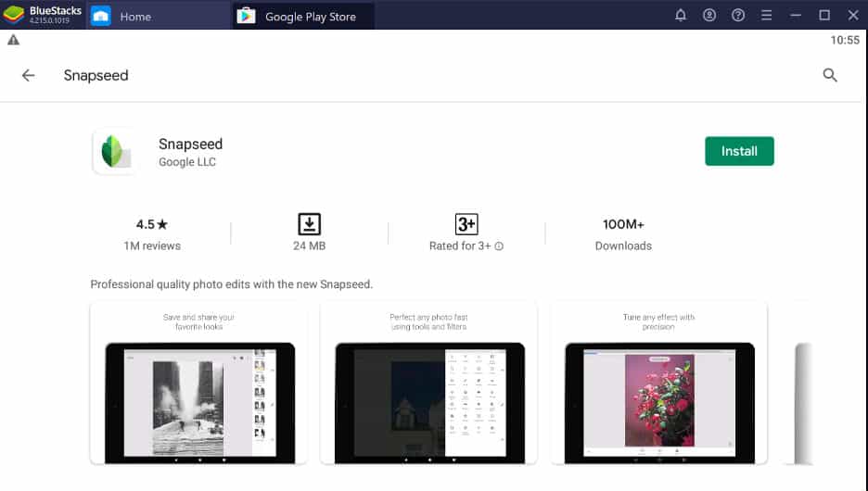Open BlueStacks notifications bell
This screenshot has height=491, width=868.
(681, 16)
